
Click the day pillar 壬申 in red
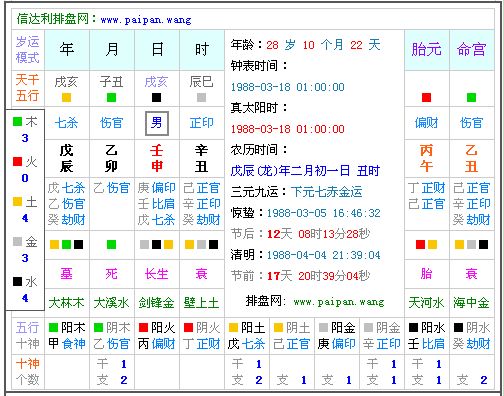(x=157, y=158)
